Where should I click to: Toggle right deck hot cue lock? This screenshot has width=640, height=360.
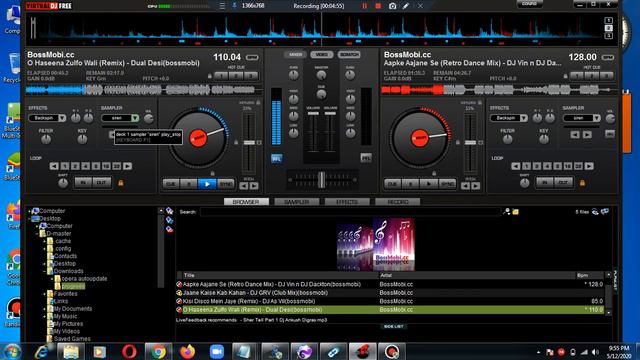tap(565, 76)
